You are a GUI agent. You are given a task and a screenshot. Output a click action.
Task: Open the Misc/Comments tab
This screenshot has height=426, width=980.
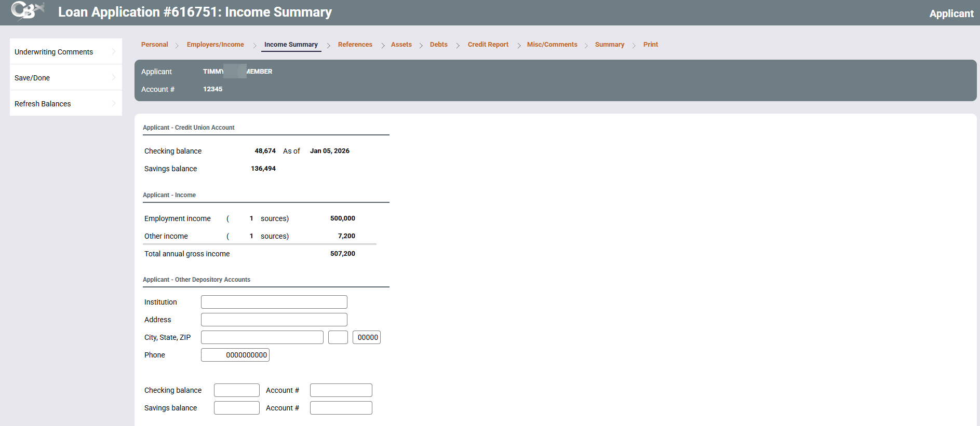pos(552,45)
